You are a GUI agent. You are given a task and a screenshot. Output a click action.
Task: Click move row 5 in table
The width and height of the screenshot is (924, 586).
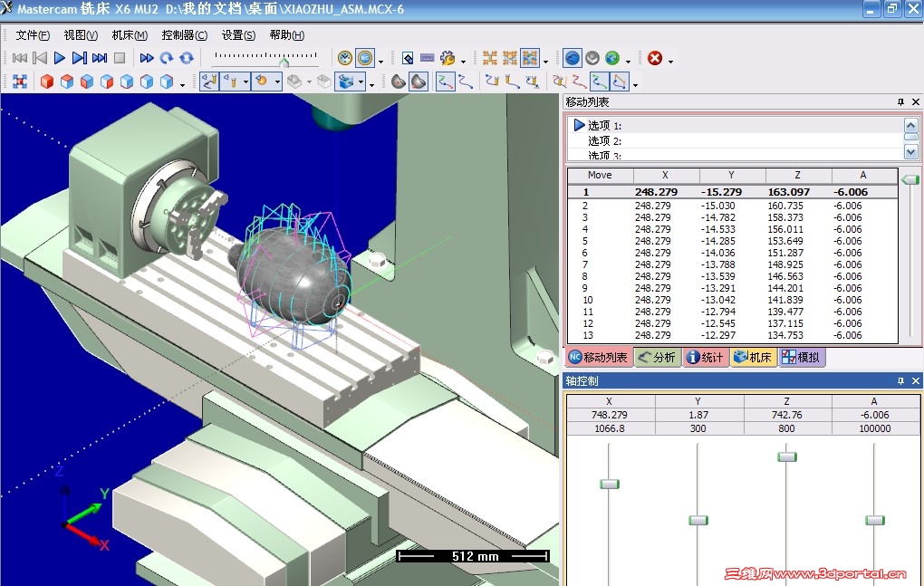click(733, 241)
